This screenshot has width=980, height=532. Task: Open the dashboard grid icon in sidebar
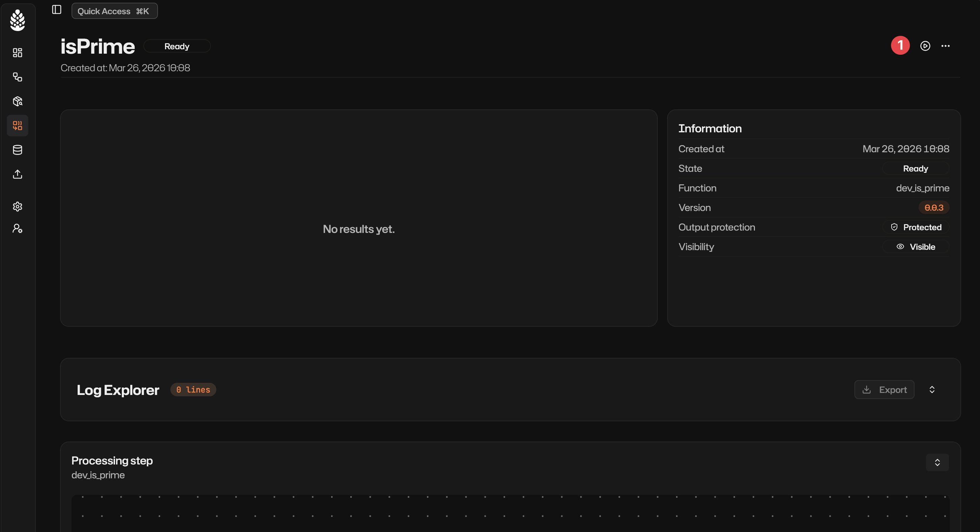pos(18,53)
